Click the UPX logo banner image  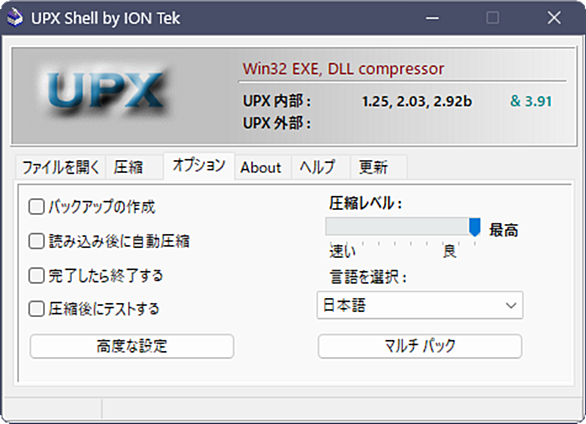[x=106, y=92]
